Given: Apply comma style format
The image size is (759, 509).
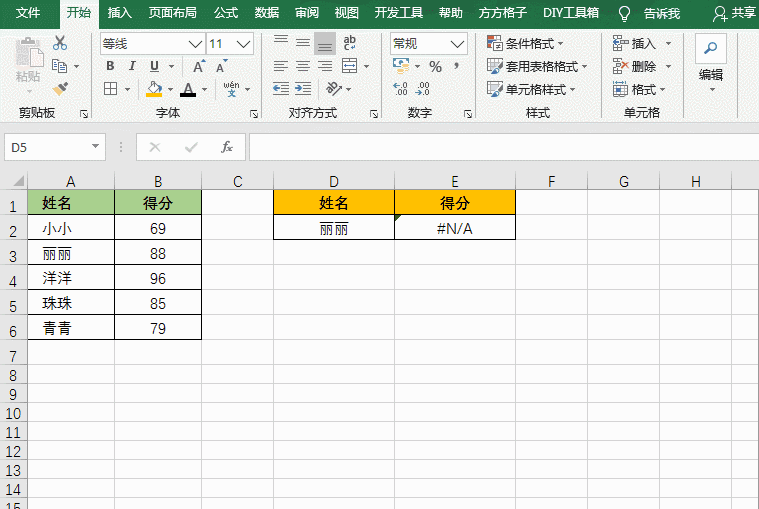Looking at the screenshot, I should [x=456, y=66].
